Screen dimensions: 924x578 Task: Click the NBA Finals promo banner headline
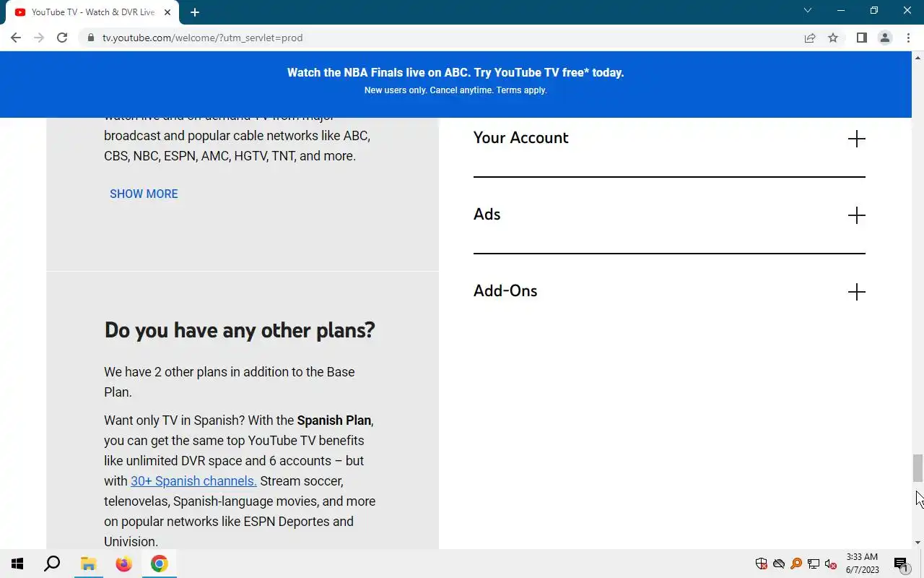click(456, 72)
